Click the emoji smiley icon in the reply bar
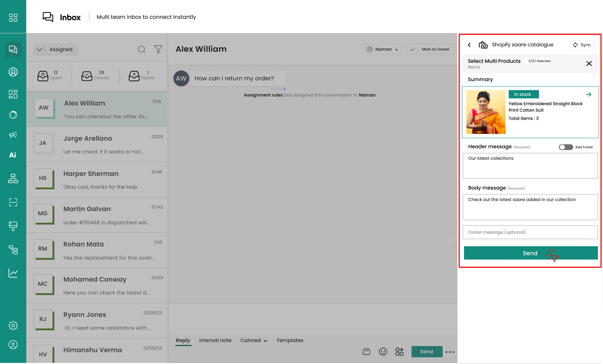This screenshot has height=364, width=603. [x=383, y=352]
